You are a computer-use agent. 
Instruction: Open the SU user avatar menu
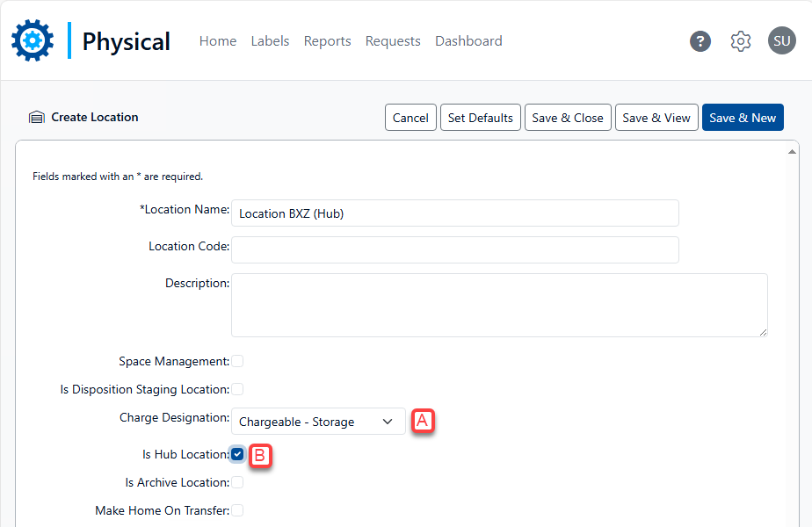pyautogui.click(x=781, y=40)
